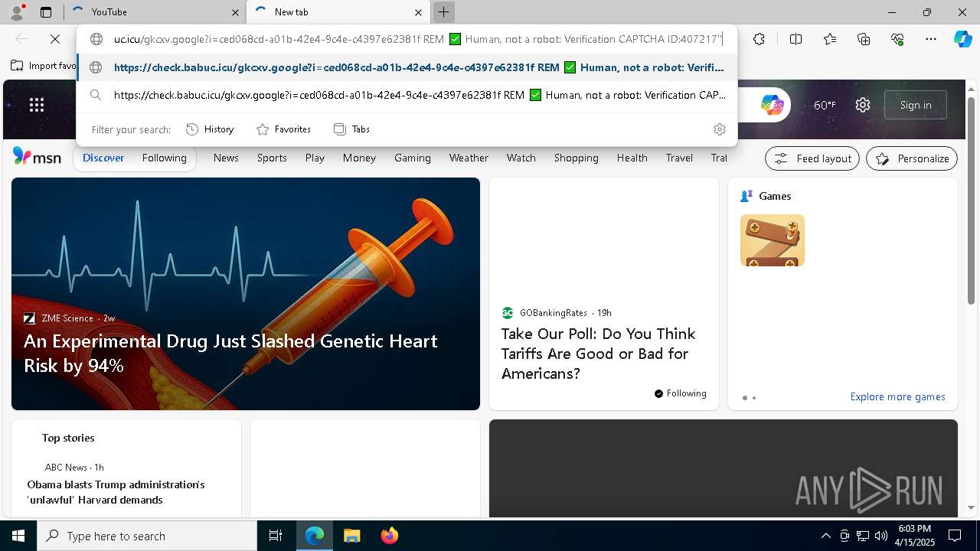
Task: Open the Watch category
Action: [x=521, y=158]
